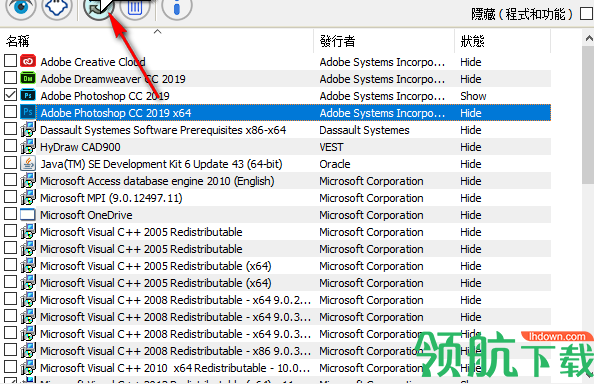594x384 pixels.
Task: Click the scrollbar up arrow
Action: click(x=588, y=38)
